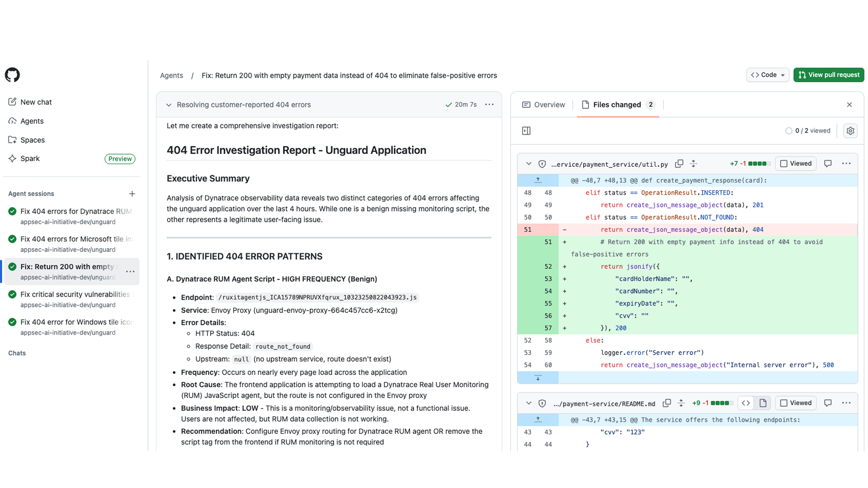The image size is (868, 488).
Task: Open the kebab menu on util.py file
Action: [x=847, y=164]
